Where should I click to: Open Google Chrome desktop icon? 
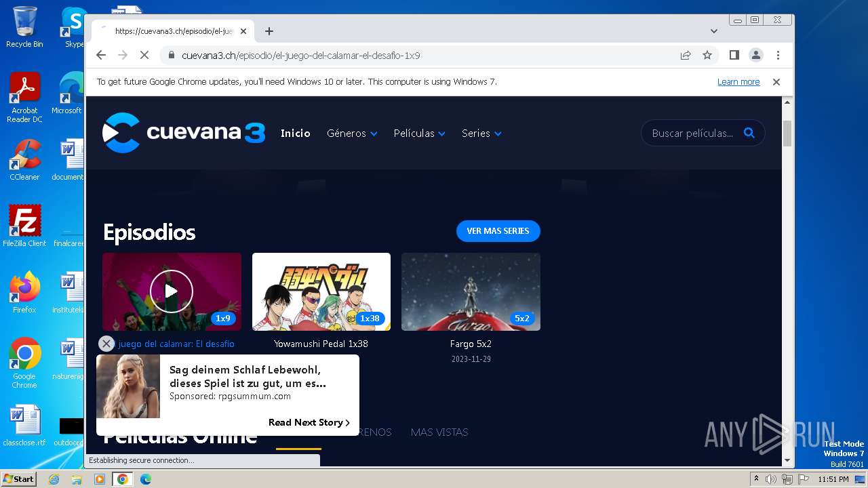pyautogui.click(x=24, y=363)
